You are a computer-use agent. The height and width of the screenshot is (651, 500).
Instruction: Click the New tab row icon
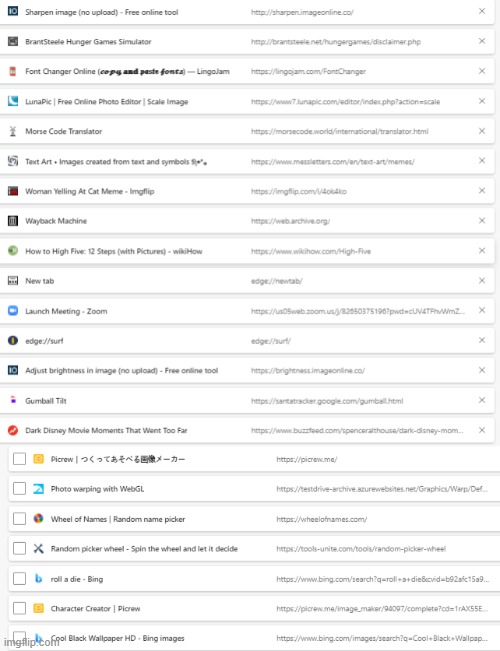pos(13,281)
